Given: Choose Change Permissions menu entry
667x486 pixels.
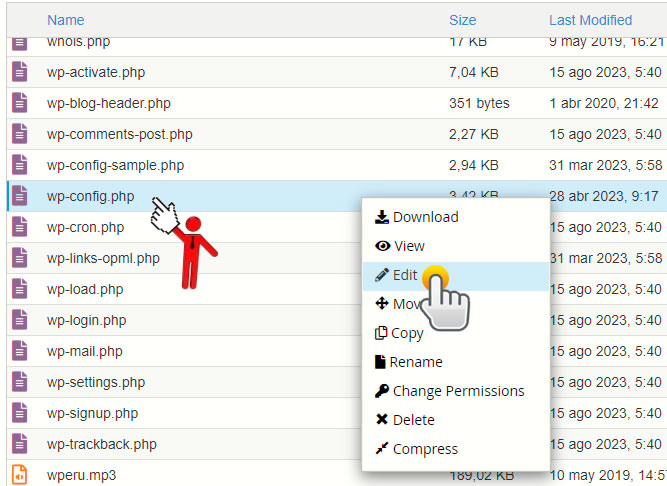Looking at the screenshot, I should [x=458, y=391].
